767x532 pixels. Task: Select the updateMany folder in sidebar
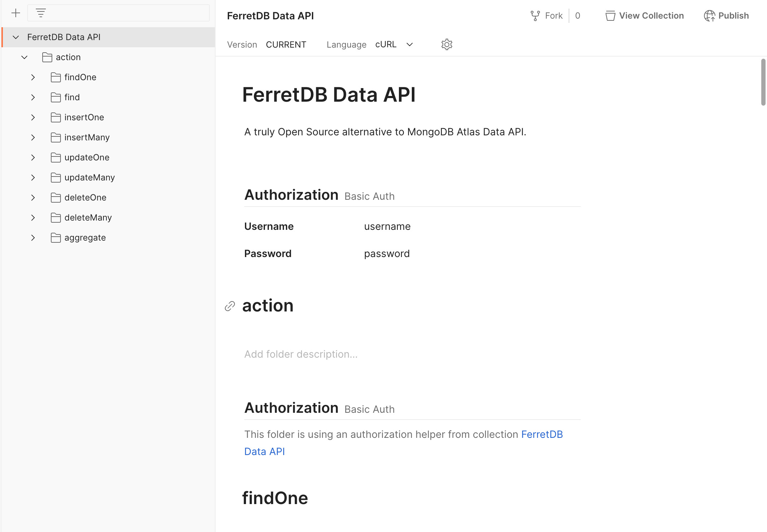tap(90, 177)
